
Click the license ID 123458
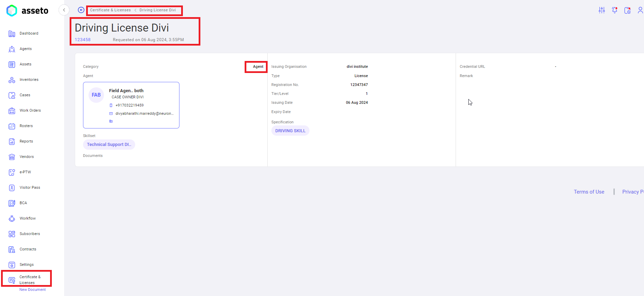83,40
